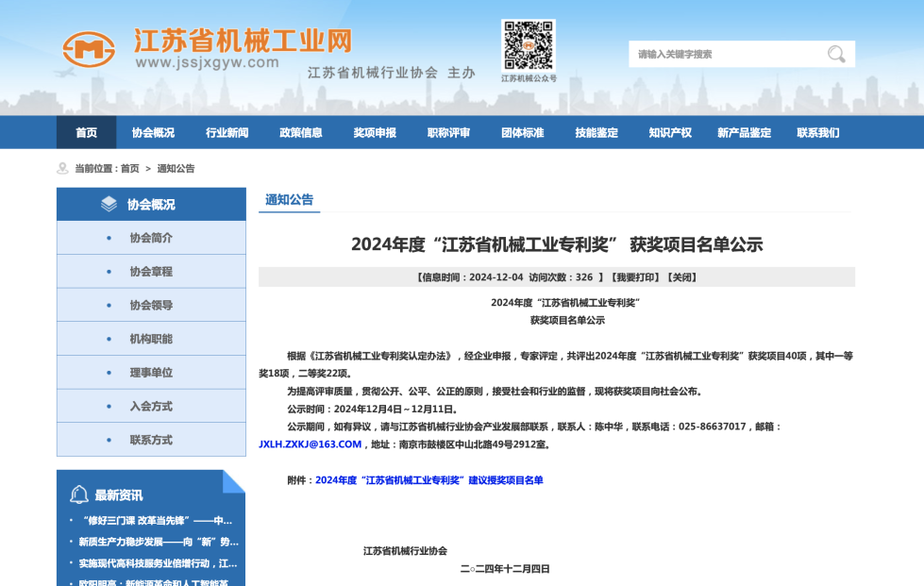Open 知识产权 in the navigation bar
The height and width of the screenshot is (586, 924).
[x=669, y=132]
